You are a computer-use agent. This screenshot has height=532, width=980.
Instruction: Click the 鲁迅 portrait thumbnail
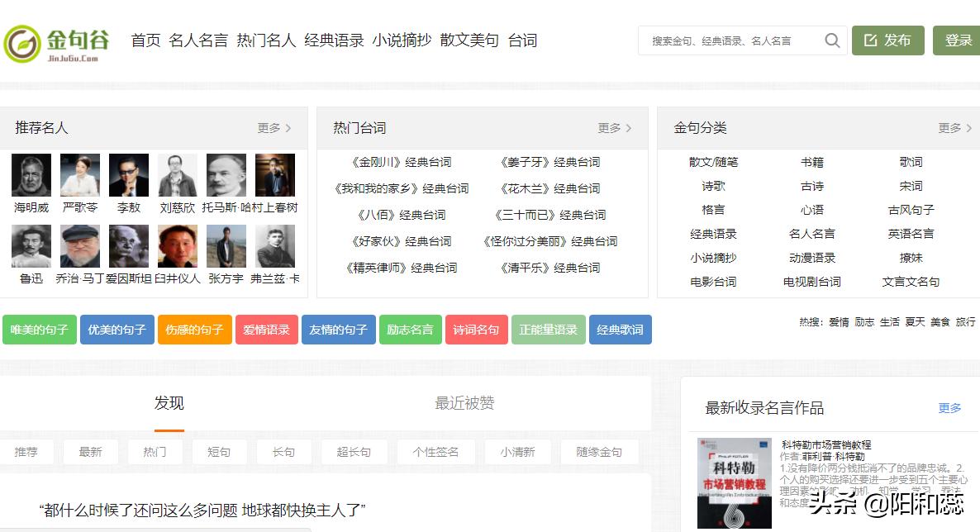[31, 246]
